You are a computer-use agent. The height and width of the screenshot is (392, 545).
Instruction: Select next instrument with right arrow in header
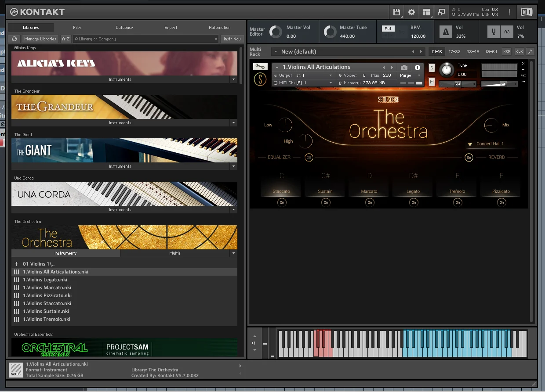coord(392,68)
